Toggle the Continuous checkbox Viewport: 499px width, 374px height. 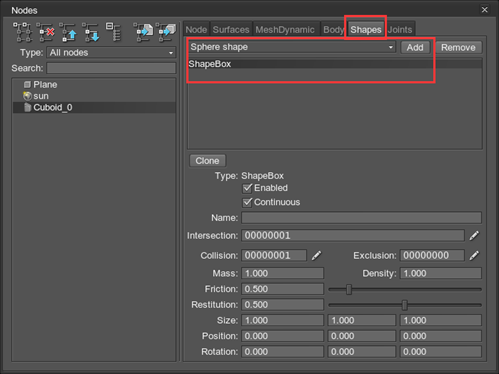[247, 202]
